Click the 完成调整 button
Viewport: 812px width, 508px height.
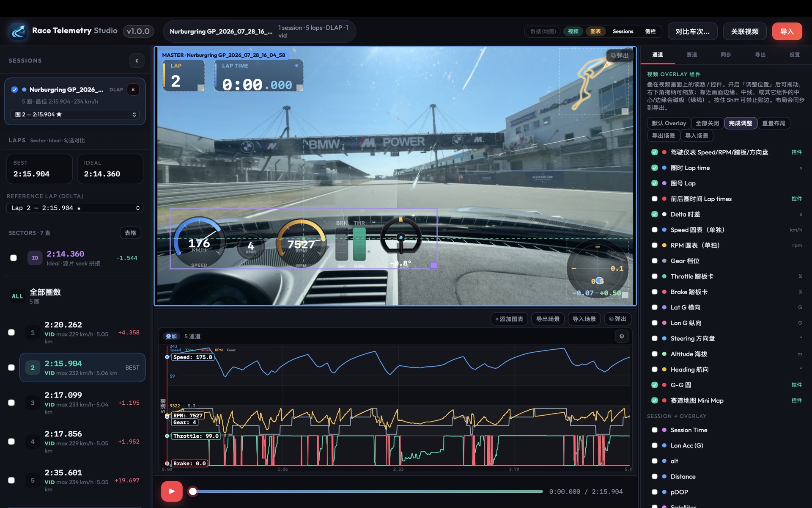point(740,123)
